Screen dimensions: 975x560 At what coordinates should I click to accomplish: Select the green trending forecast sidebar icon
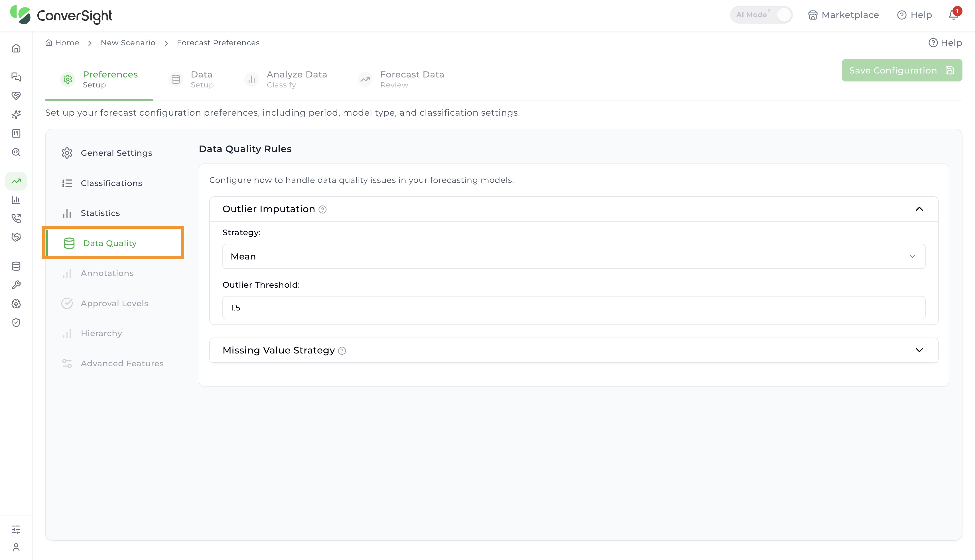point(16,181)
